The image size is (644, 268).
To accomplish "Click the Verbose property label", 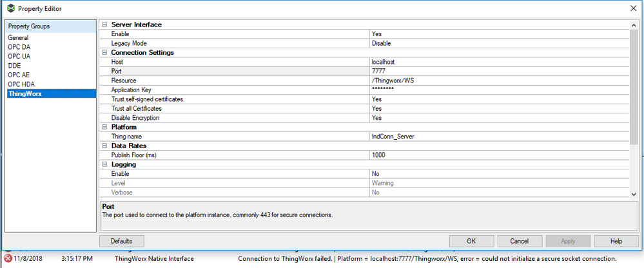I will (x=122, y=193).
